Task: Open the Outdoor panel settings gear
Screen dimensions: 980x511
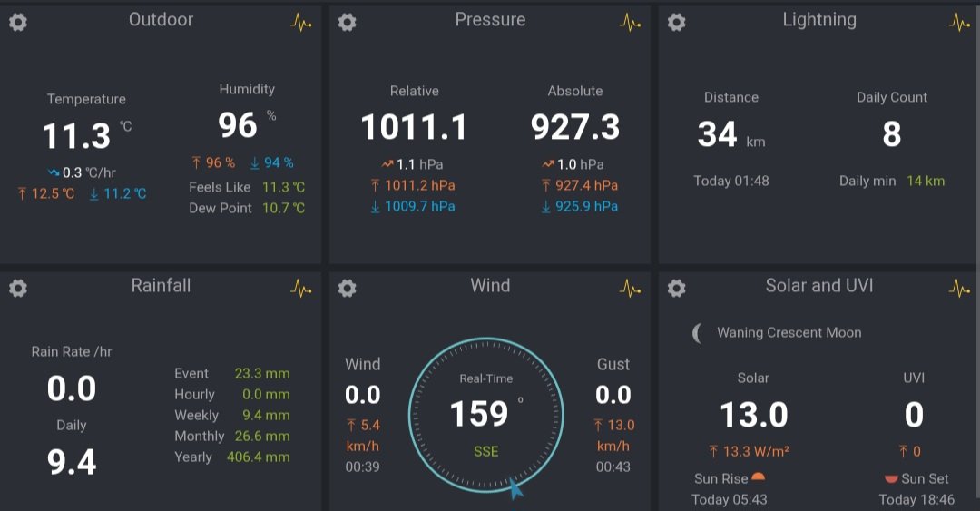Action: (x=18, y=23)
